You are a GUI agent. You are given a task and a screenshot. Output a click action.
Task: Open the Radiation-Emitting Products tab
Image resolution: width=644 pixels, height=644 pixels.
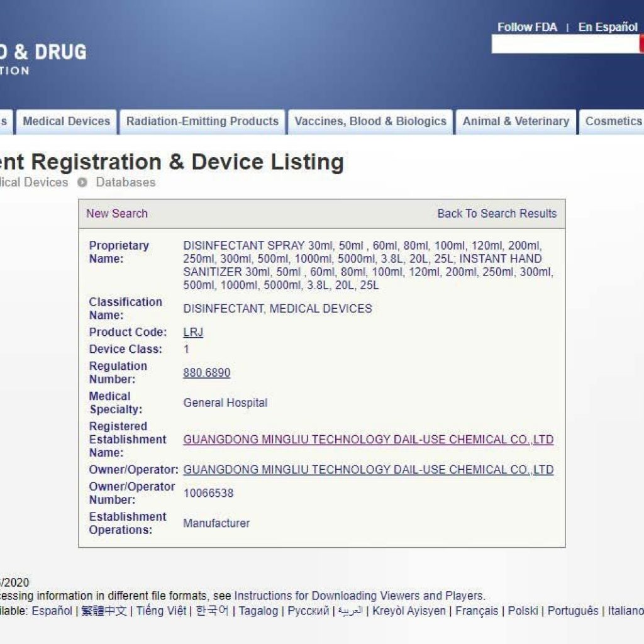(202, 121)
